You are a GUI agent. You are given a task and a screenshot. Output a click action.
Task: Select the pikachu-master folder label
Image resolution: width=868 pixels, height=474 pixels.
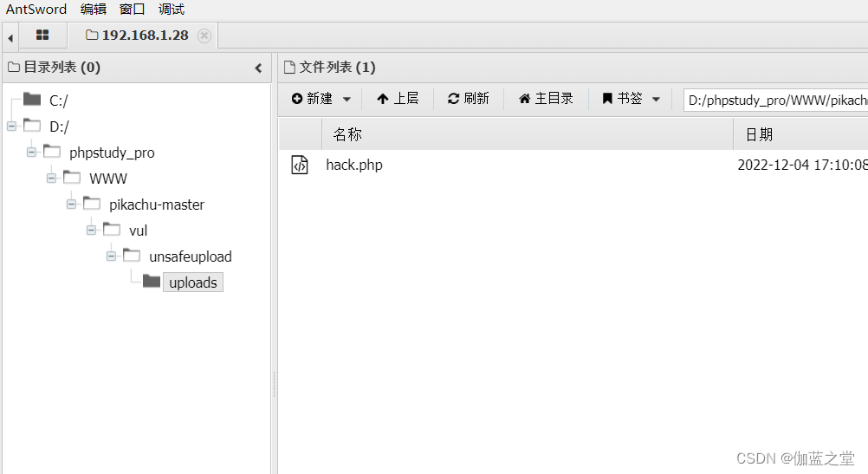coord(157,205)
